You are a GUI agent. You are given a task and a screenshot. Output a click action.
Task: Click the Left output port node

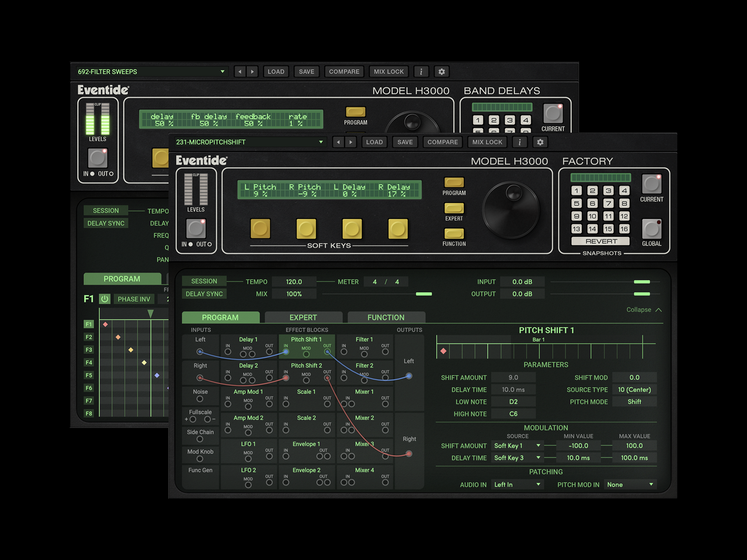pos(409,376)
